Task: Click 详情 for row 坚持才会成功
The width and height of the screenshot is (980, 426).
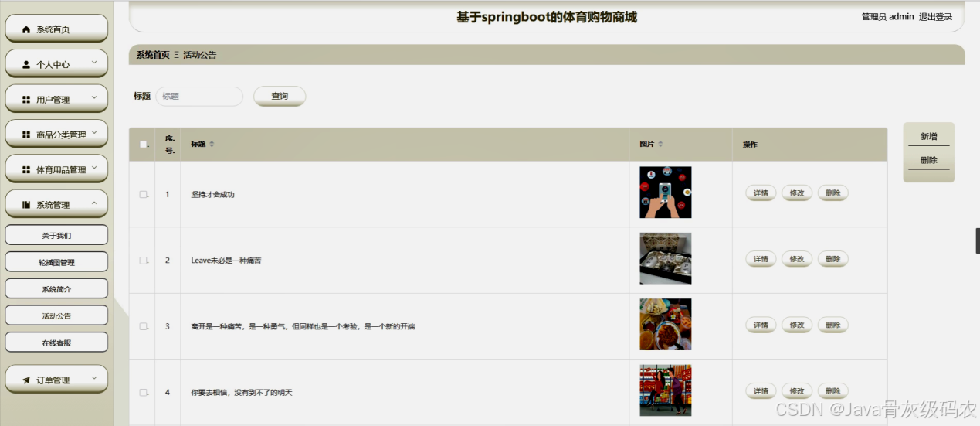Action: click(x=761, y=193)
